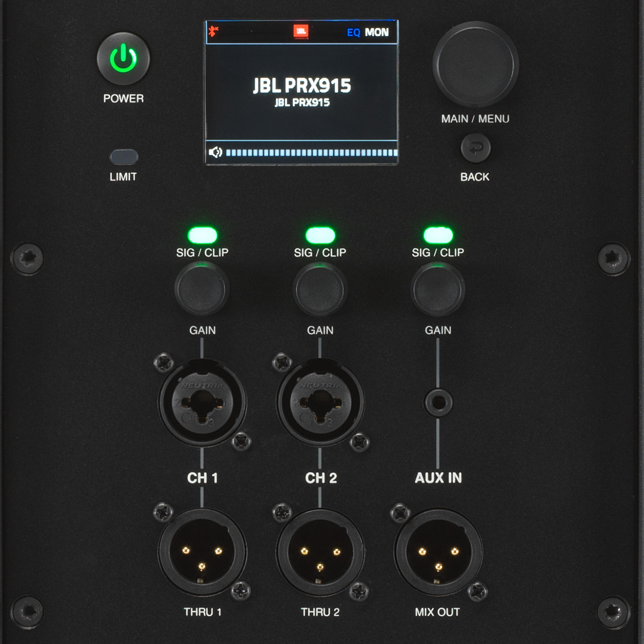644x644 pixels.
Task: Tap the BACK arrow button
Action: (475, 148)
